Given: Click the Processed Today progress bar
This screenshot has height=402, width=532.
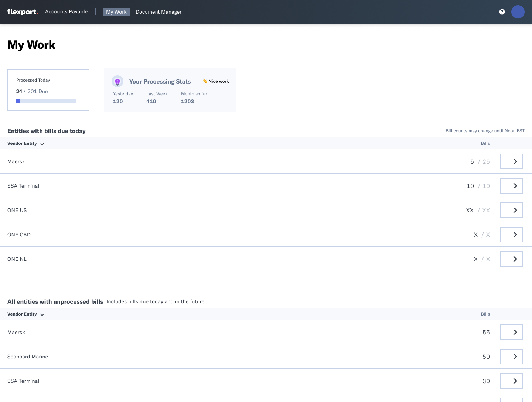Looking at the screenshot, I should pyautogui.click(x=46, y=101).
